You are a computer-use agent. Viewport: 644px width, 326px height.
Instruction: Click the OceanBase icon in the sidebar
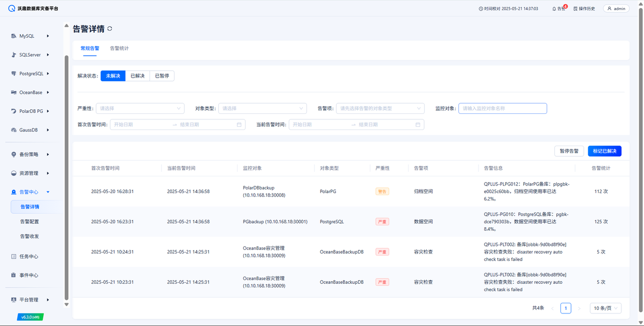(x=14, y=92)
